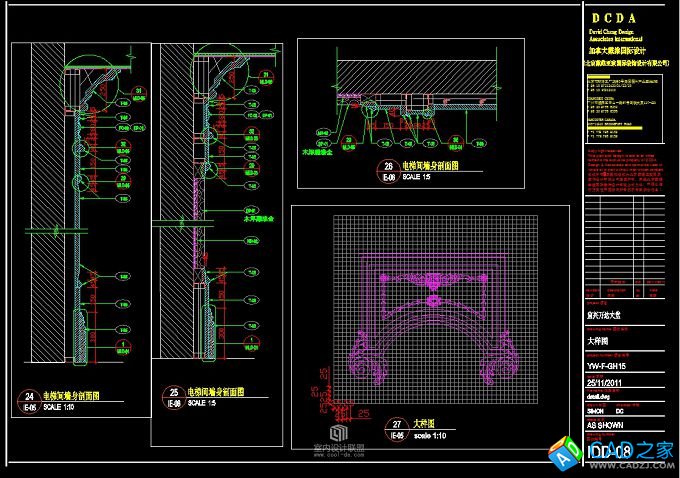Select the magenta ornament at carving top center
The width and height of the screenshot is (680, 478).
pyautogui.click(x=434, y=280)
